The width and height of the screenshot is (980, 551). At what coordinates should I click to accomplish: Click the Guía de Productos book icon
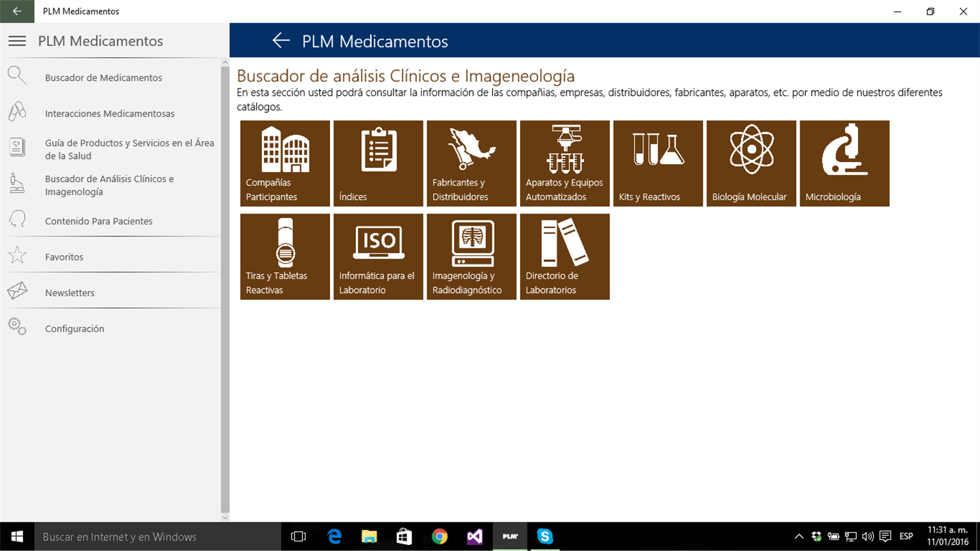click(x=17, y=147)
